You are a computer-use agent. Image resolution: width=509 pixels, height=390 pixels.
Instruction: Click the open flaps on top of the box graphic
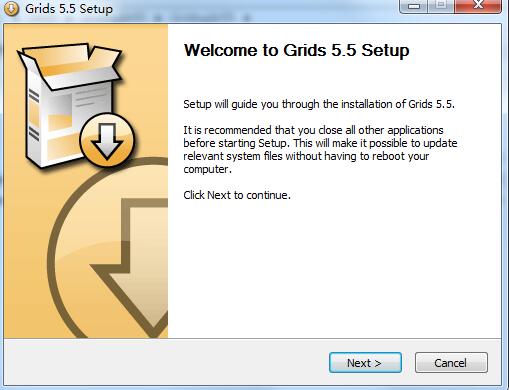[x=70, y=65]
